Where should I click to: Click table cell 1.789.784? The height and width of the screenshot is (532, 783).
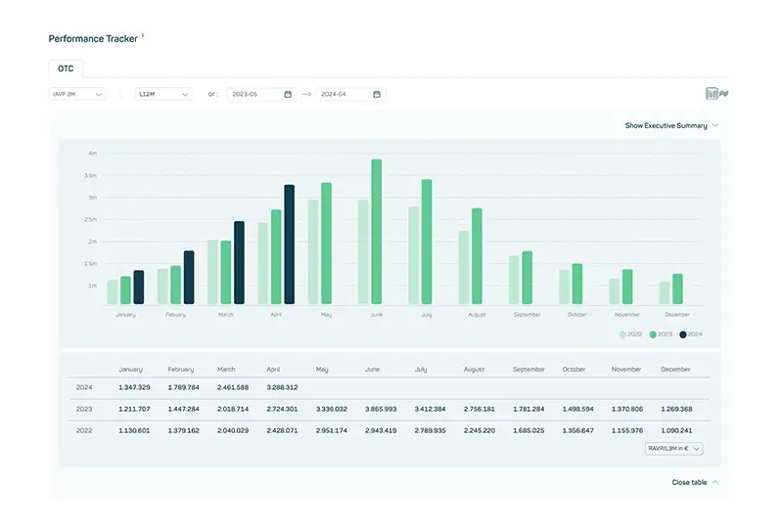coord(183,387)
